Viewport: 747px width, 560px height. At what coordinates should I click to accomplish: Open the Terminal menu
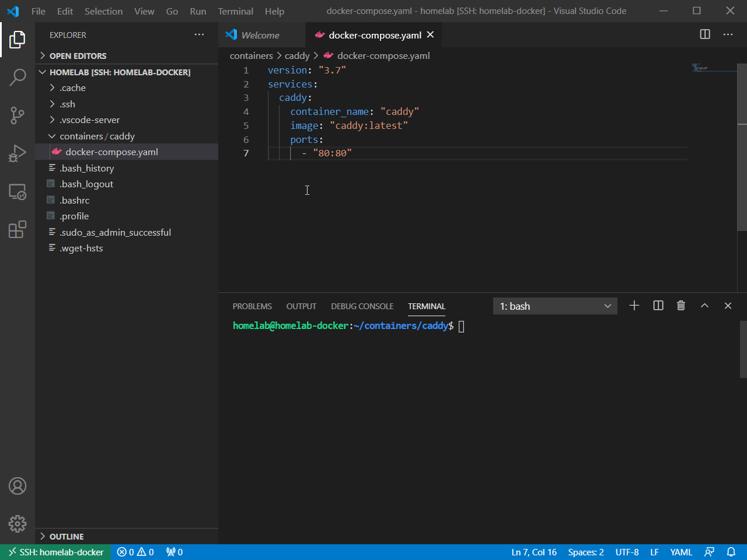(235, 11)
